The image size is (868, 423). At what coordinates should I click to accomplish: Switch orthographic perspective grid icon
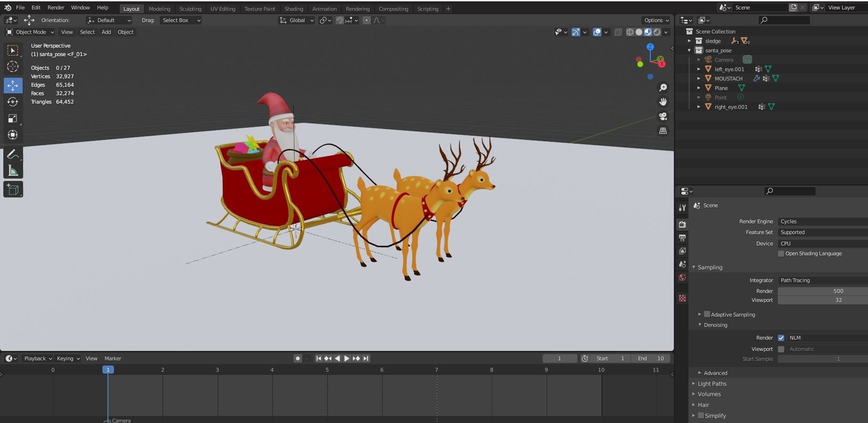click(663, 131)
